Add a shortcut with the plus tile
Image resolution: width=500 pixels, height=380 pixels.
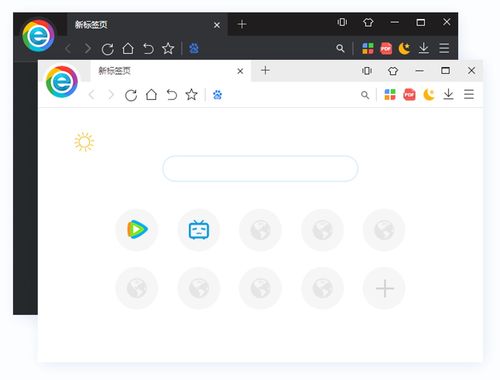pyautogui.click(x=384, y=288)
